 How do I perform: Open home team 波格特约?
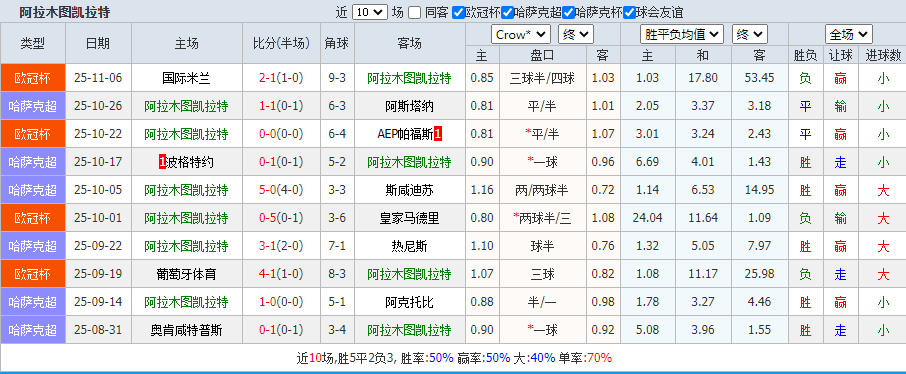[191, 162]
